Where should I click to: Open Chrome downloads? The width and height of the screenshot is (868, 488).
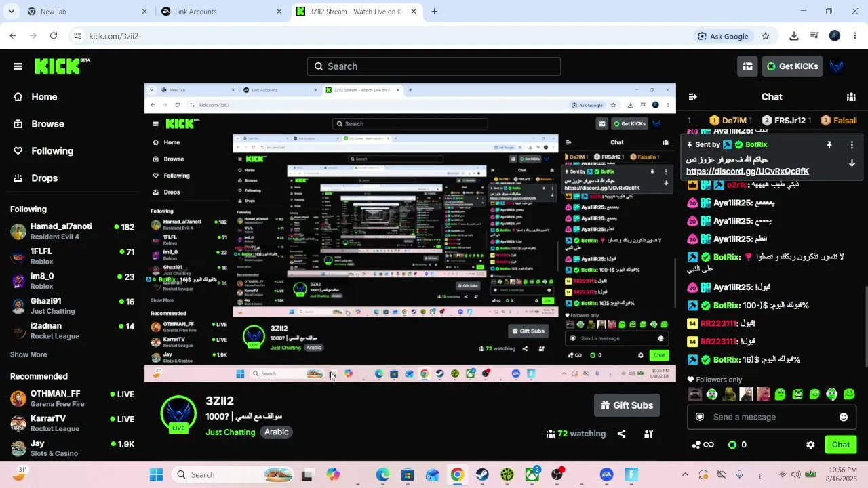click(x=794, y=36)
